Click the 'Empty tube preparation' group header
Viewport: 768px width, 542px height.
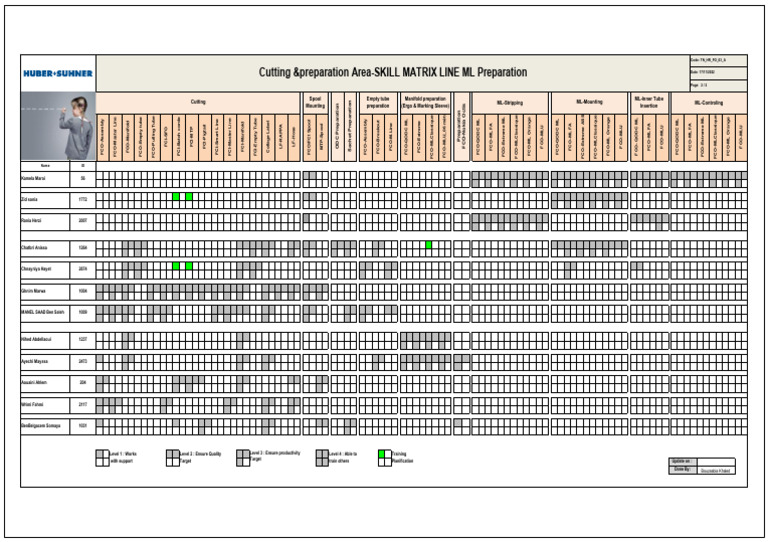(x=378, y=102)
